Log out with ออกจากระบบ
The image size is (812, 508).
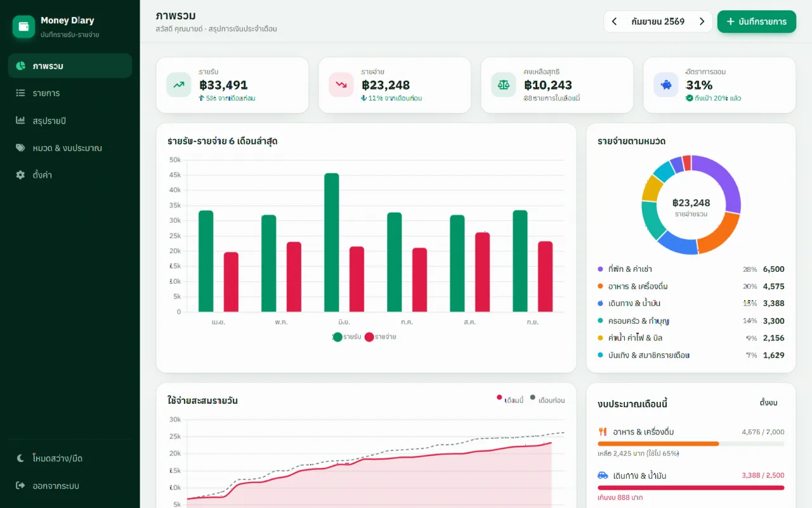(70, 486)
